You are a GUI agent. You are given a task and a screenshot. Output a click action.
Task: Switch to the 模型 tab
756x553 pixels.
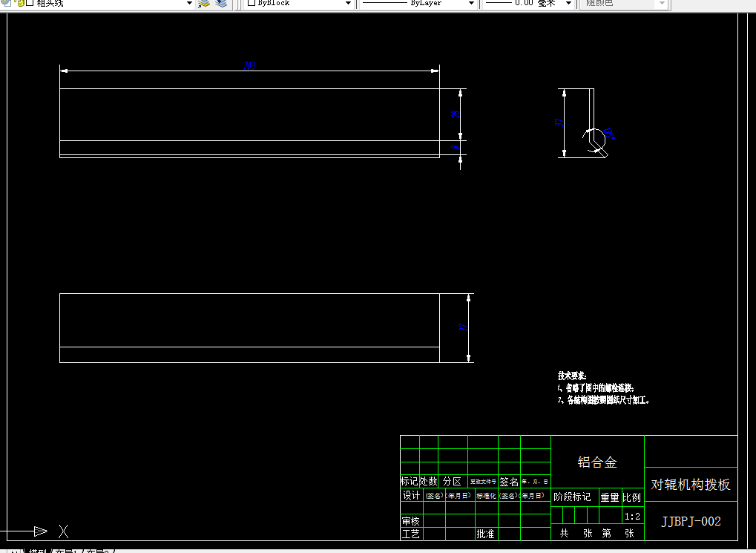tap(38, 551)
